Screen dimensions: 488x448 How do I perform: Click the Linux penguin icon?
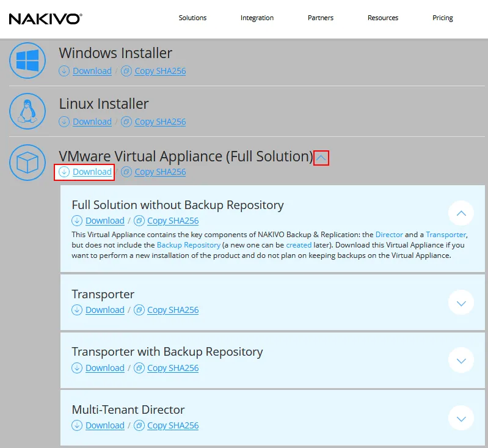27,111
